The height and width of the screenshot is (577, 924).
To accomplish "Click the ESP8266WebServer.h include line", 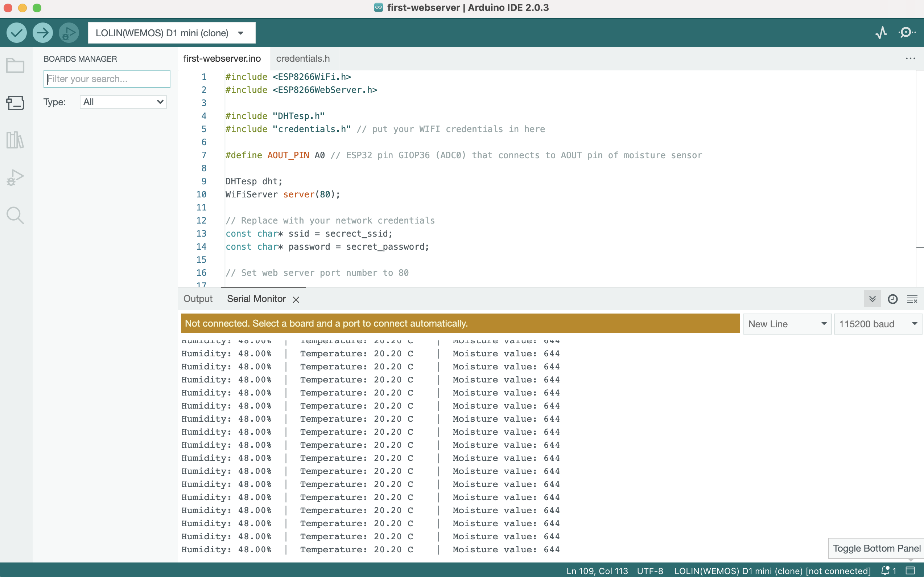I will click(301, 90).
